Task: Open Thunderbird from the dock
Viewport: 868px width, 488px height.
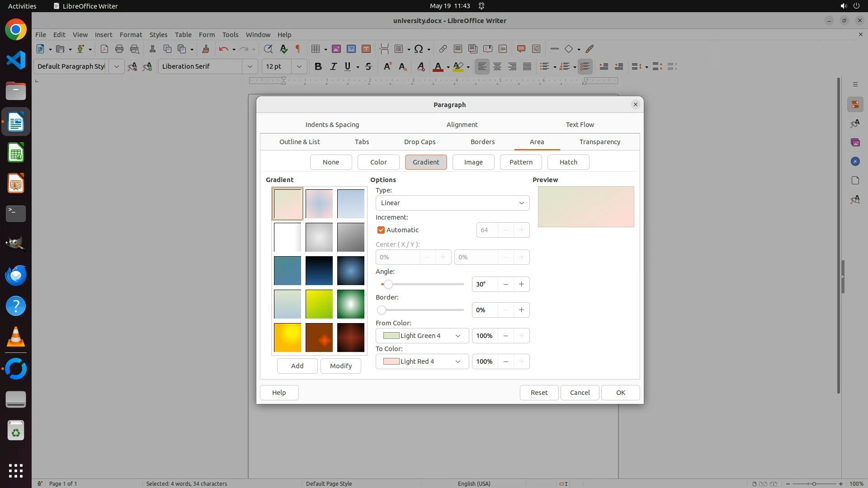Action: [x=16, y=275]
